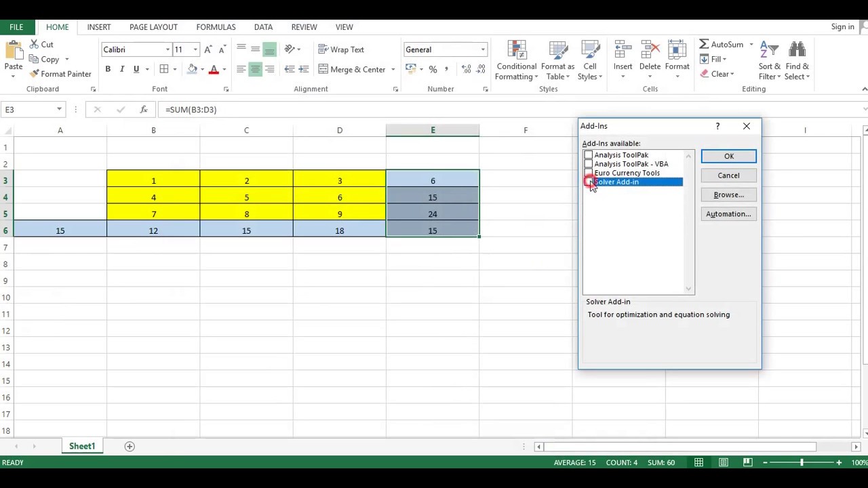Switch to the FORMULAS tab
The image size is (868, 488).
coord(216,27)
